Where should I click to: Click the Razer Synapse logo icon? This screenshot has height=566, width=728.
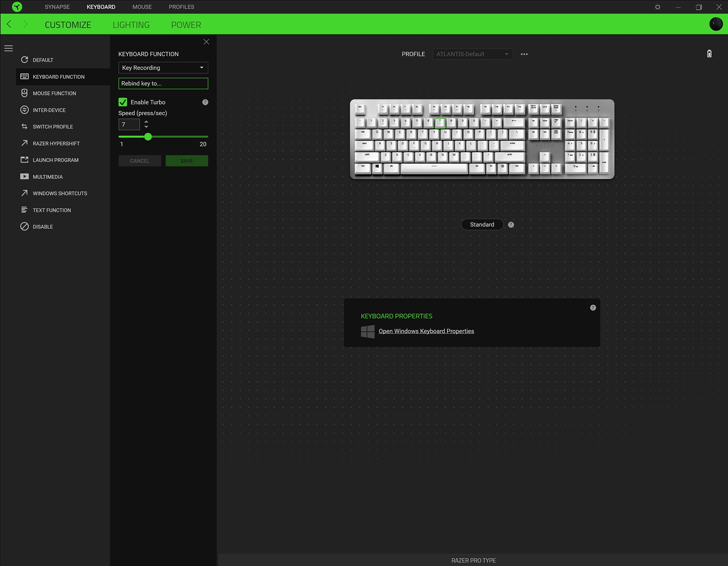point(17,7)
